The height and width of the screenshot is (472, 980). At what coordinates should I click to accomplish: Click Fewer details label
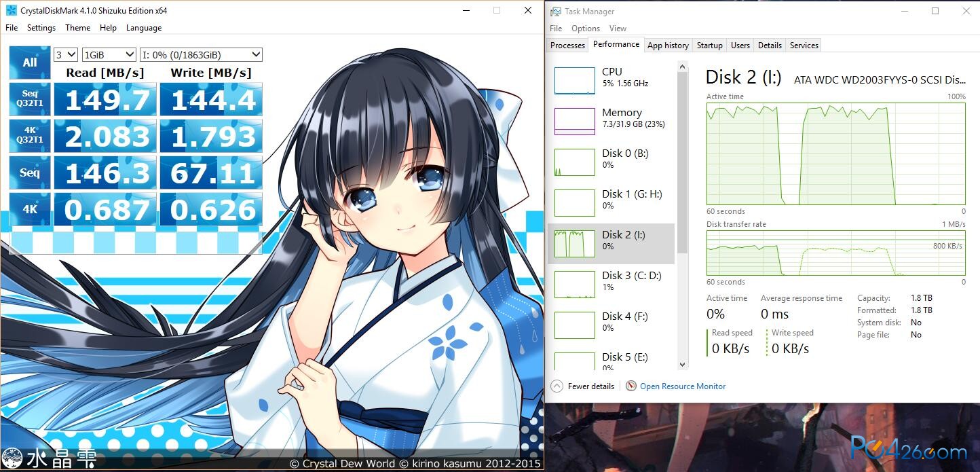(x=591, y=386)
